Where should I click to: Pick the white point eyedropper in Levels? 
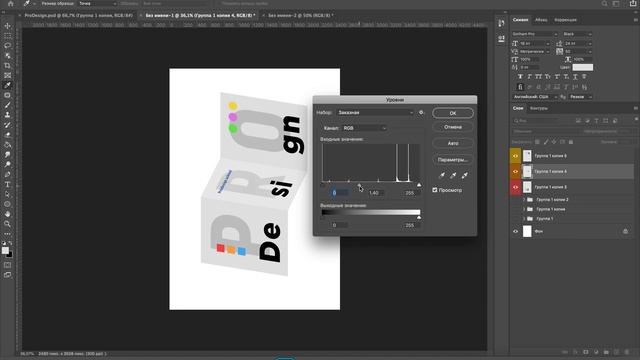point(464,176)
